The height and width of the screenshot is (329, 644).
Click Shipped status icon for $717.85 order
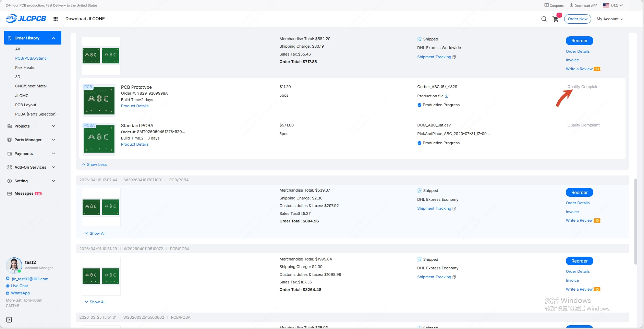(x=420, y=39)
